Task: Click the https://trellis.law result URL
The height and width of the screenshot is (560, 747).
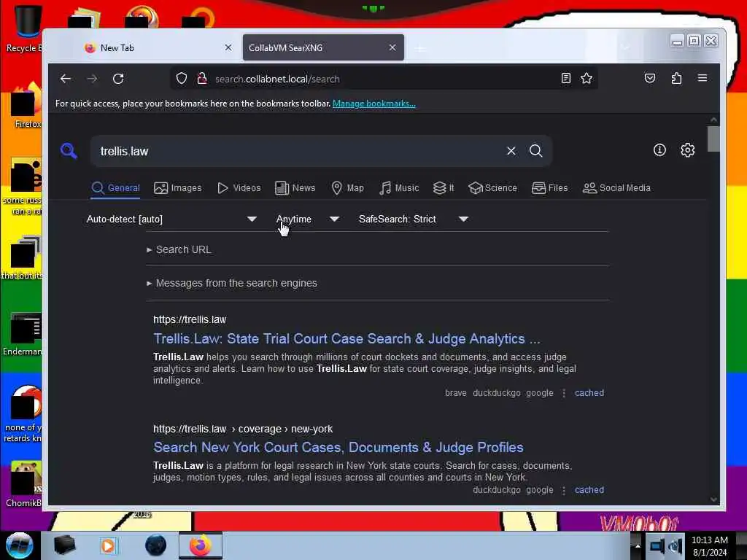Action: click(190, 319)
